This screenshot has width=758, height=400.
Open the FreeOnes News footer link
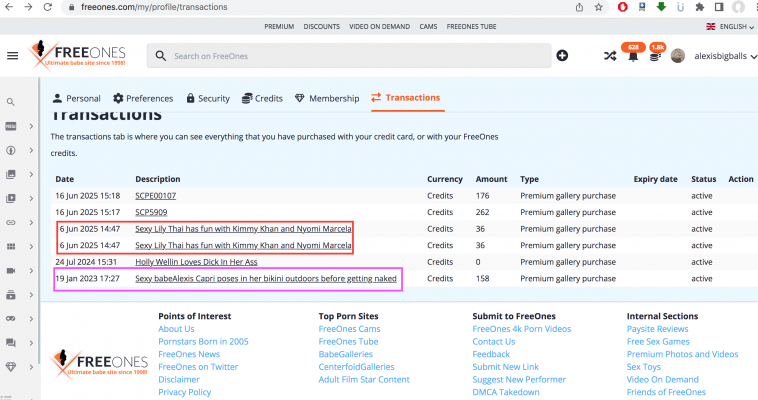tap(189, 354)
